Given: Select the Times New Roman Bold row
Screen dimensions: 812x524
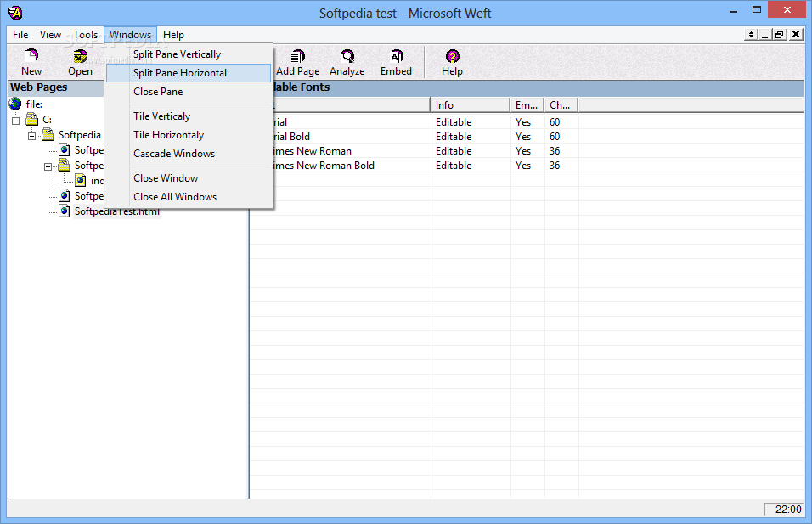Looking at the screenshot, I should point(526,165).
